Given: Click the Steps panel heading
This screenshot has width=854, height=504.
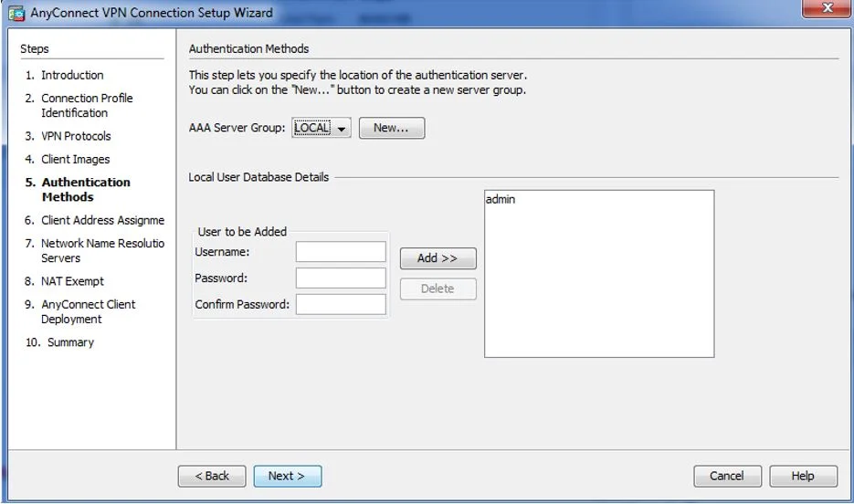Looking at the screenshot, I should tap(35, 48).
